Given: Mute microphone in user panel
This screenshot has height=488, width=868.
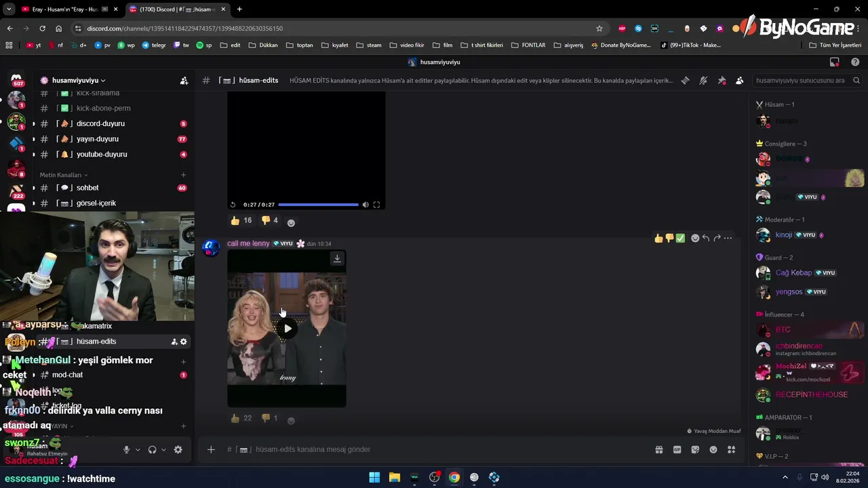Looking at the screenshot, I should click(126, 449).
